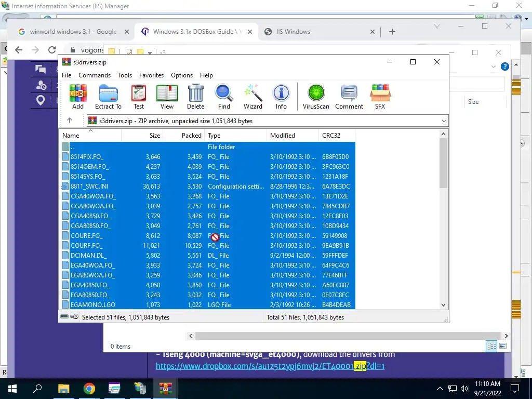Sort file list by Size column
The height and width of the screenshot is (399, 532).
tap(142, 136)
